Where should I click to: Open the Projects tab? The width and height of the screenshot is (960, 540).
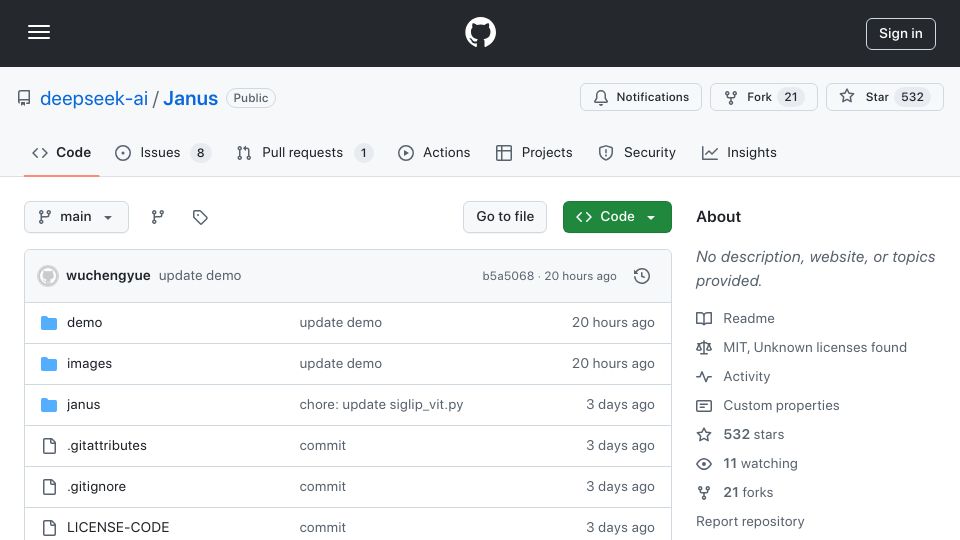click(534, 152)
